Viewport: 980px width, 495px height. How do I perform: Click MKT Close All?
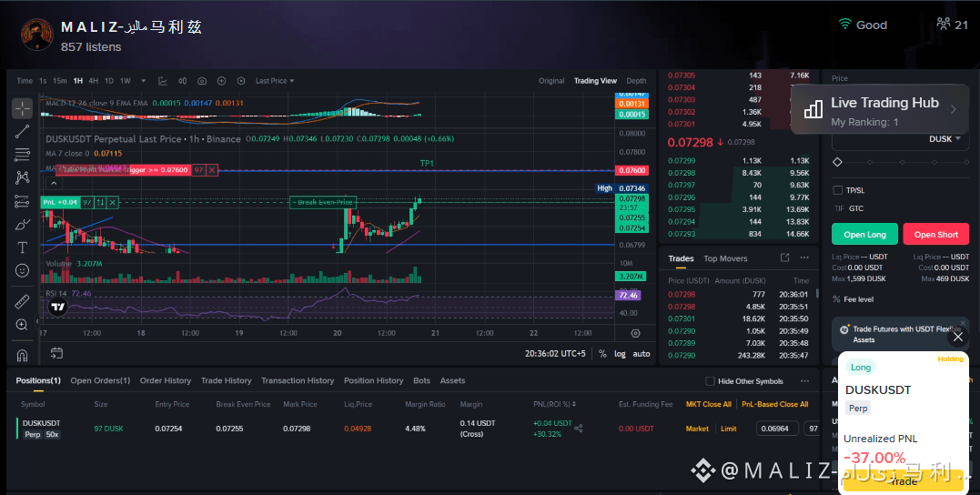pos(708,404)
